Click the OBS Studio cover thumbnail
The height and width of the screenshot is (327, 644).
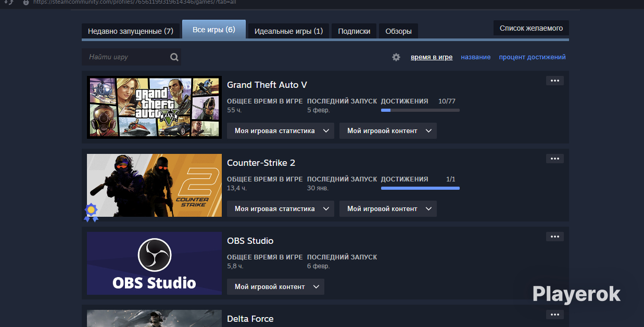[x=154, y=263]
